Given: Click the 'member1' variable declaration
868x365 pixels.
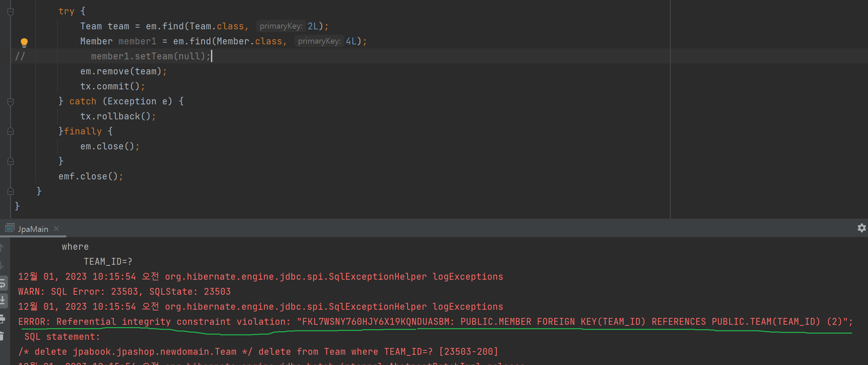Looking at the screenshot, I should point(137,41).
